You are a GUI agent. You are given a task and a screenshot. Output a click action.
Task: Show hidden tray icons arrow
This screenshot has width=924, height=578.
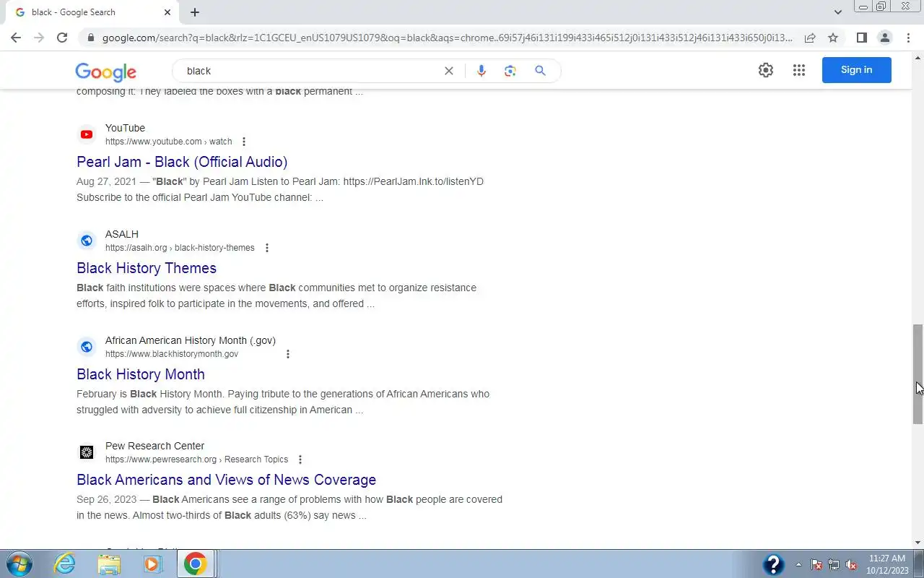(798, 564)
